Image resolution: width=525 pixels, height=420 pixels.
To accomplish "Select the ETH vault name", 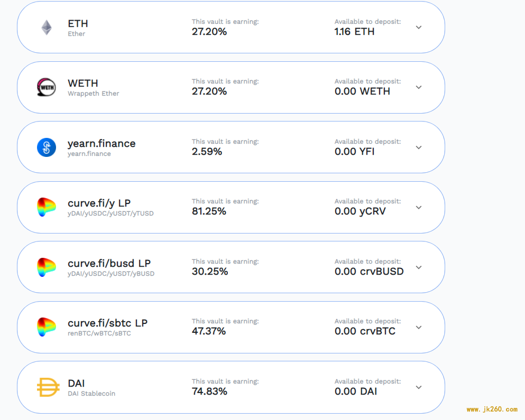I will (x=78, y=24).
